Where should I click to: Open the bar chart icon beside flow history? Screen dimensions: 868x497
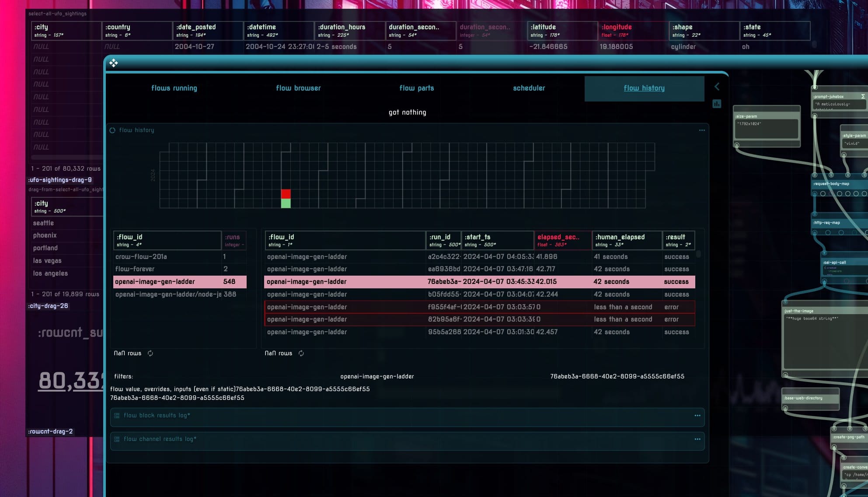[717, 104]
